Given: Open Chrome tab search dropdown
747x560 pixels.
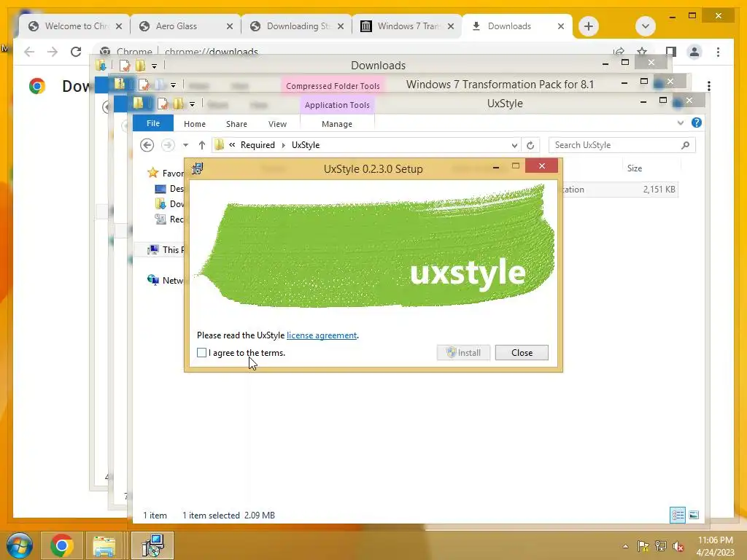Looking at the screenshot, I should (645, 26).
